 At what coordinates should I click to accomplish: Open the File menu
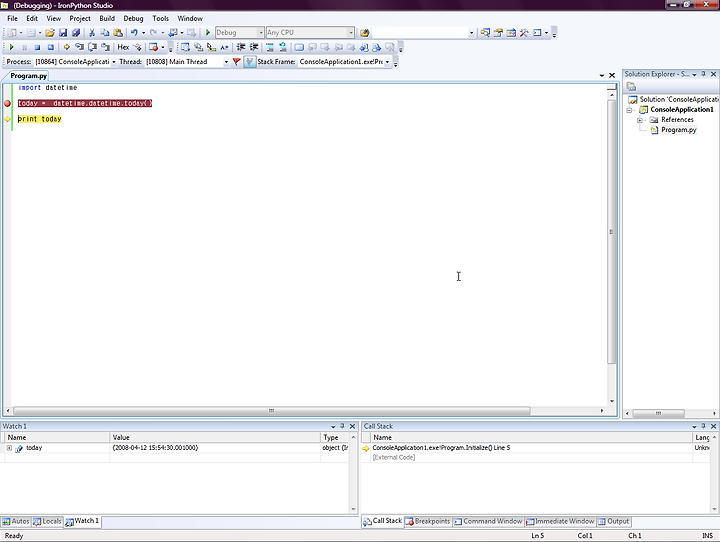click(x=12, y=18)
